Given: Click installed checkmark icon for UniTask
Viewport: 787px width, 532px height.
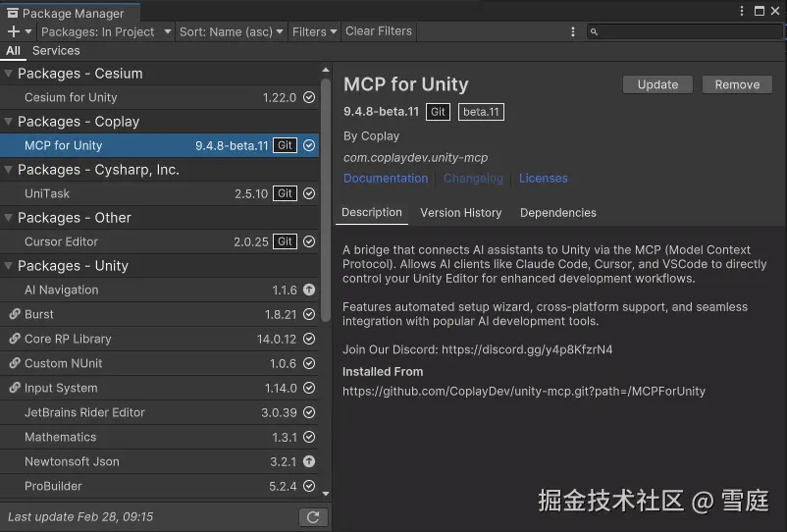Looking at the screenshot, I should [x=309, y=193].
